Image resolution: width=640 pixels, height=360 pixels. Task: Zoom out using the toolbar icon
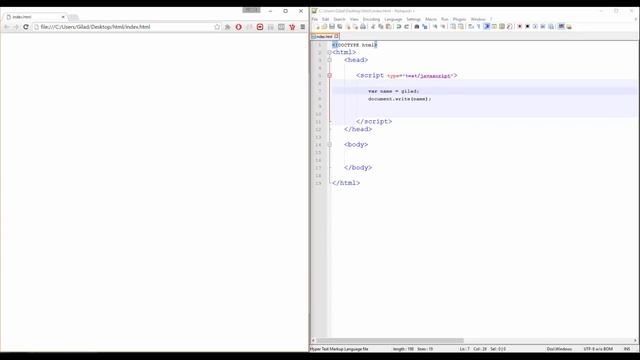click(443, 27)
